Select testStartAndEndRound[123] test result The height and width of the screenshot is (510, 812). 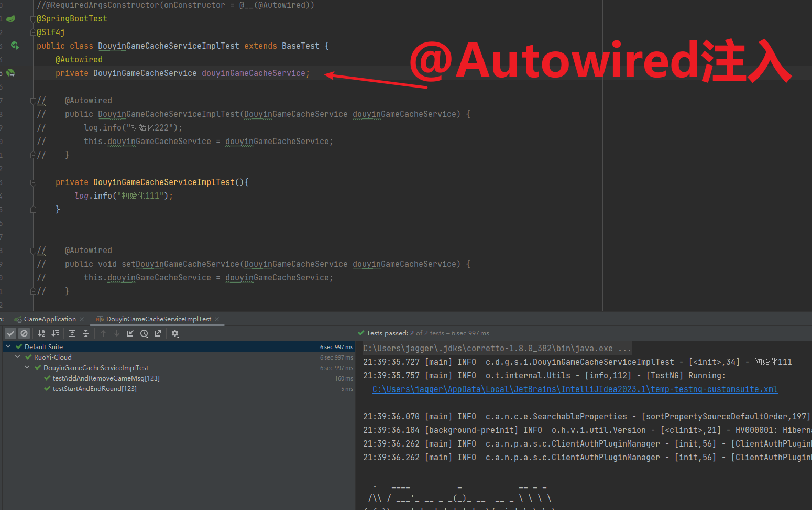coord(94,388)
